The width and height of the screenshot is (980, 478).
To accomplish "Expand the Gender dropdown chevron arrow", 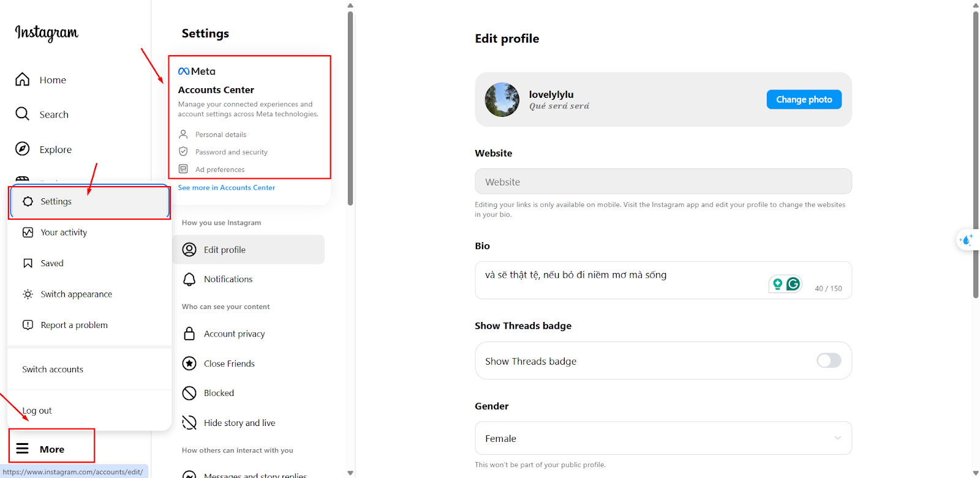I will [838, 438].
